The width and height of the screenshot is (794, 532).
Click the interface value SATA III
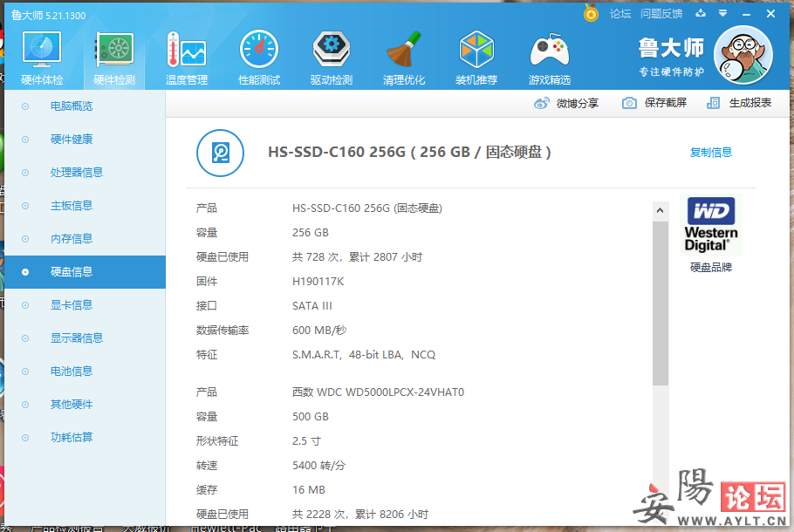click(x=312, y=306)
